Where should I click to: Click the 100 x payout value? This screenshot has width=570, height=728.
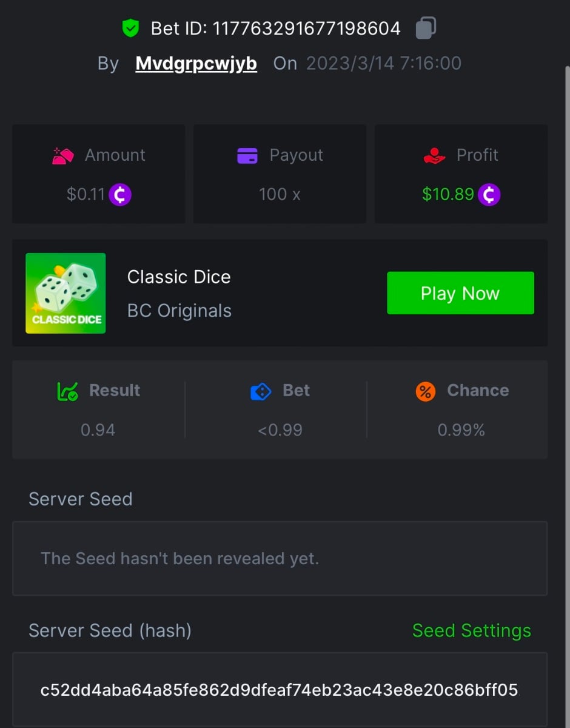coord(280,195)
